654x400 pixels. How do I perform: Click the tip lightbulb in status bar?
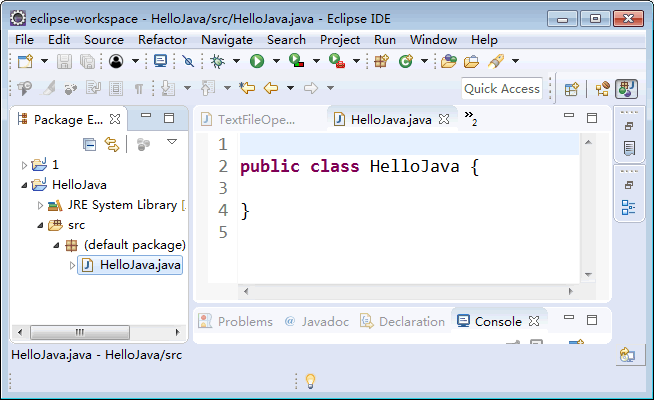point(310,380)
